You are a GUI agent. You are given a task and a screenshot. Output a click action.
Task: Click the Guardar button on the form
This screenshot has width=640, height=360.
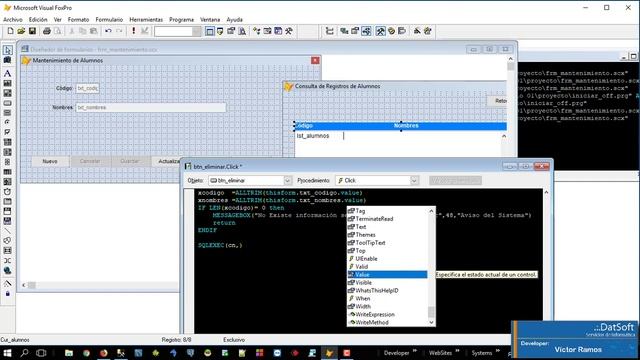(130, 161)
